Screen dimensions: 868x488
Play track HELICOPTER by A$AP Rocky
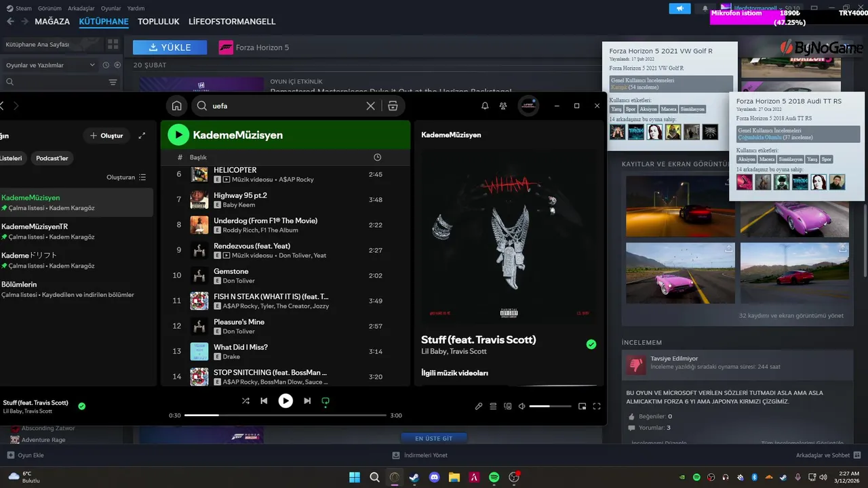pos(285,174)
